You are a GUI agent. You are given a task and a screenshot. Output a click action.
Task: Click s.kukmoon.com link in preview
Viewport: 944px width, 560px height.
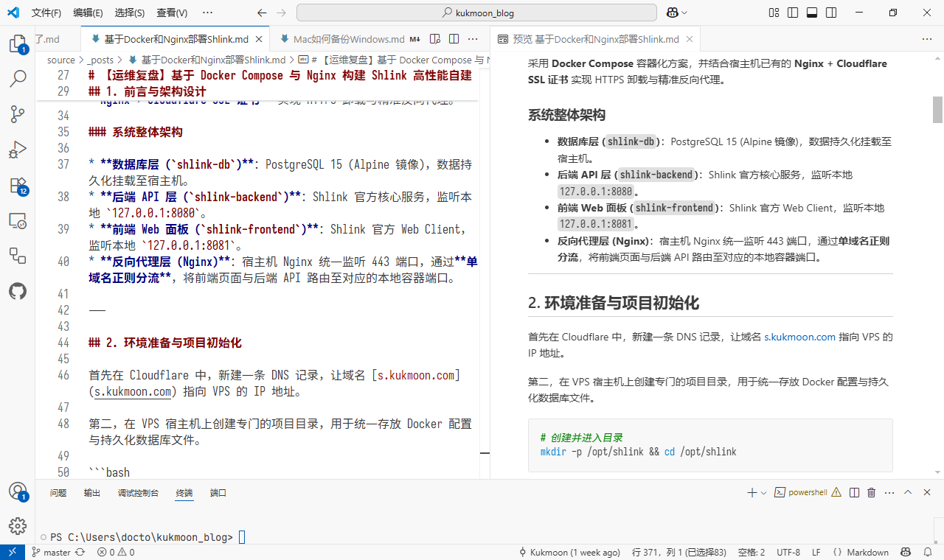pos(799,337)
